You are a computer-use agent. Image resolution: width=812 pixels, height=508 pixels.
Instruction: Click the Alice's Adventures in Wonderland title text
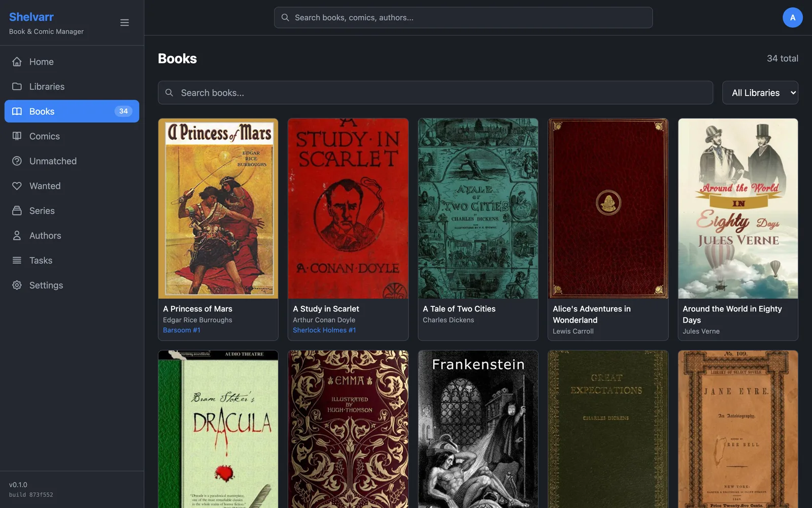pos(592,314)
